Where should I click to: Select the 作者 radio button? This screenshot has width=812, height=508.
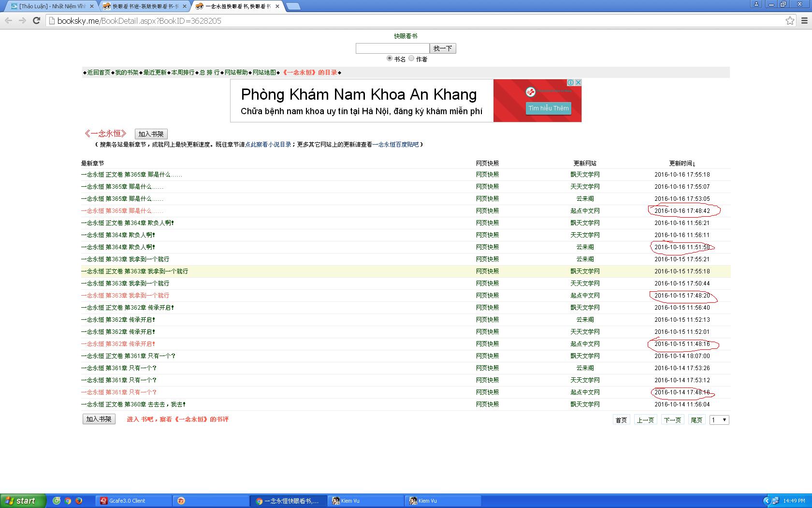411,59
